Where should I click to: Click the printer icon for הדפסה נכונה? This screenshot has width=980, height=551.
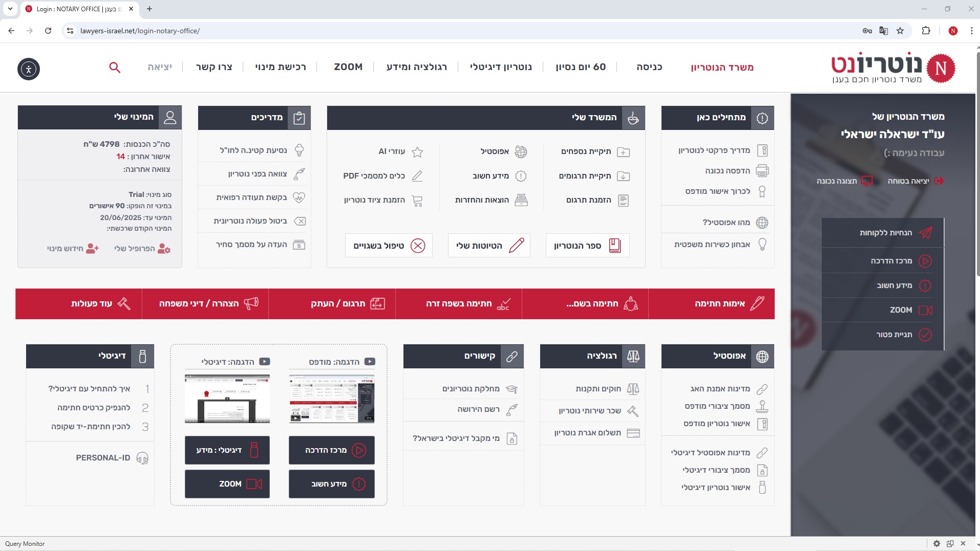click(762, 171)
